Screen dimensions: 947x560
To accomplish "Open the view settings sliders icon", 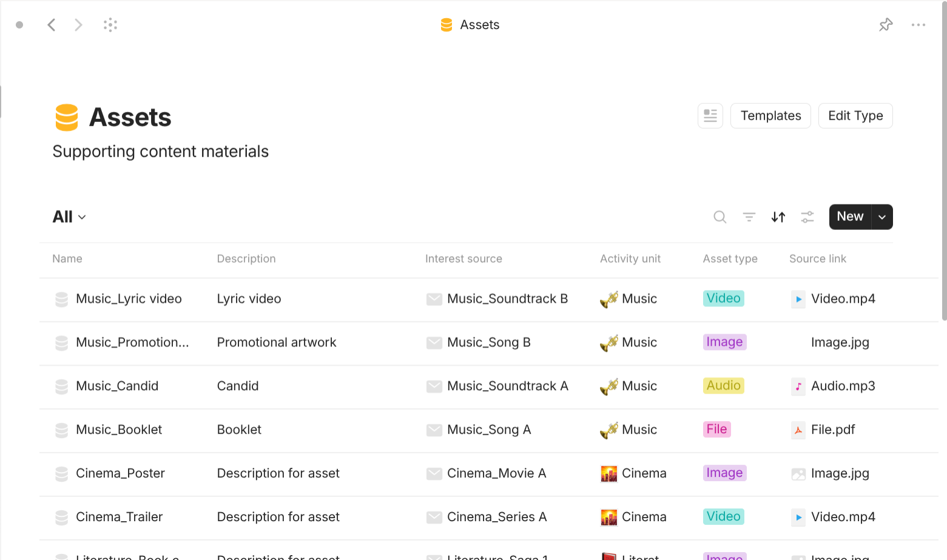I will coord(807,217).
